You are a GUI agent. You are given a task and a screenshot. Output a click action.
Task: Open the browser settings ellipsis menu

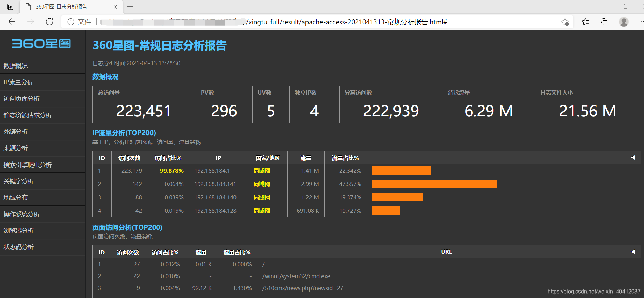[x=641, y=22]
